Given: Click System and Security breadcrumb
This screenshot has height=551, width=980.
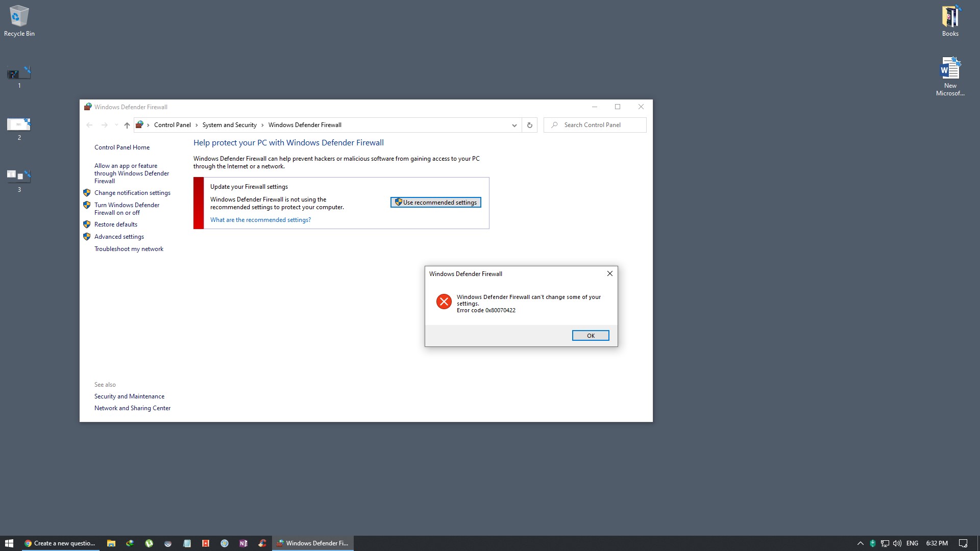Looking at the screenshot, I should [229, 125].
